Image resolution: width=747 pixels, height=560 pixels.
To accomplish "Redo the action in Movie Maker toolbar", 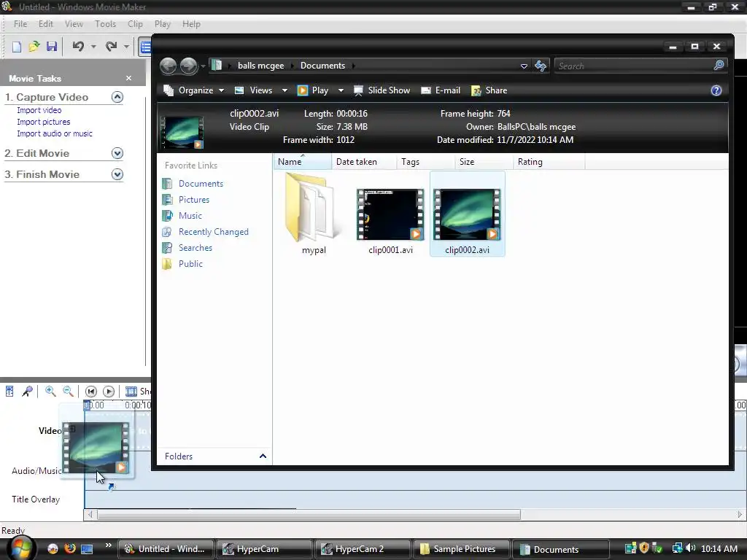I will click(x=111, y=46).
